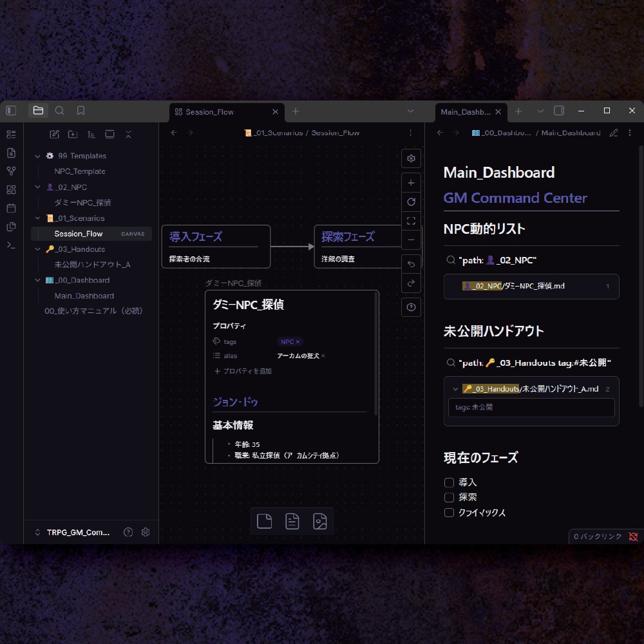Select the 導入フェーズ canvas card
Viewport: 644px width, 644px height.
[x=216, y=247]
